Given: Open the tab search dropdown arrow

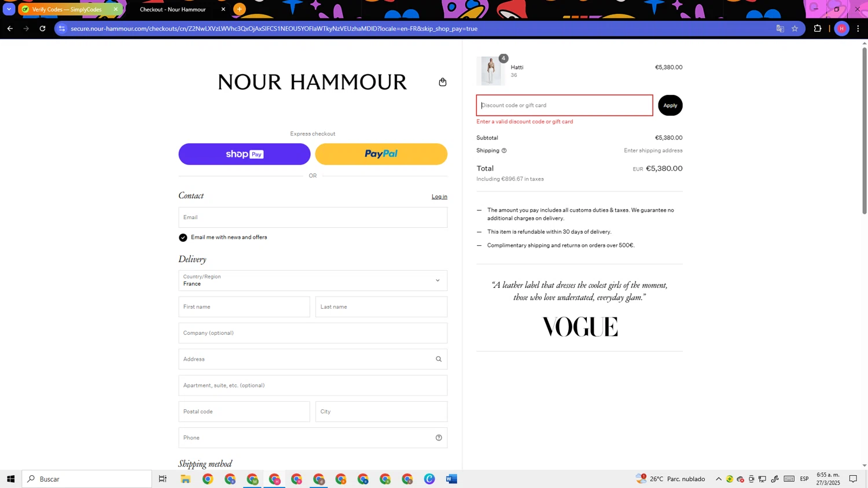Looking at the screenshot, I should point(9,9).
